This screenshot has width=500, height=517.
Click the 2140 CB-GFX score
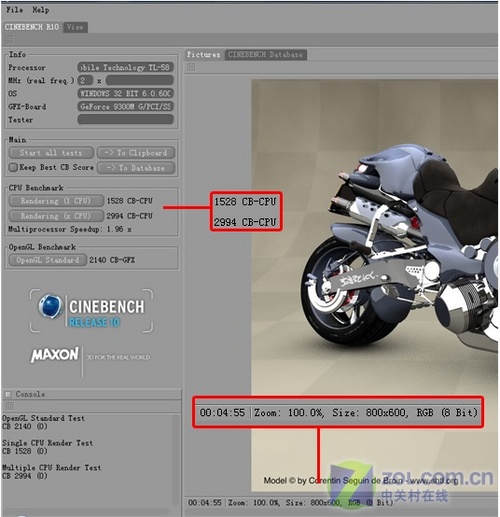(x=112, y=260)
